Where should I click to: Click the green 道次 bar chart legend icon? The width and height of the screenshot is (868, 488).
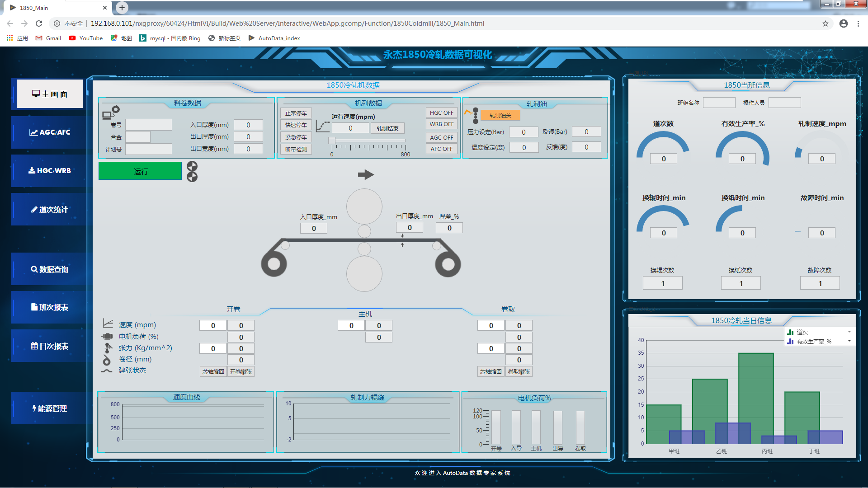point(790,332)
